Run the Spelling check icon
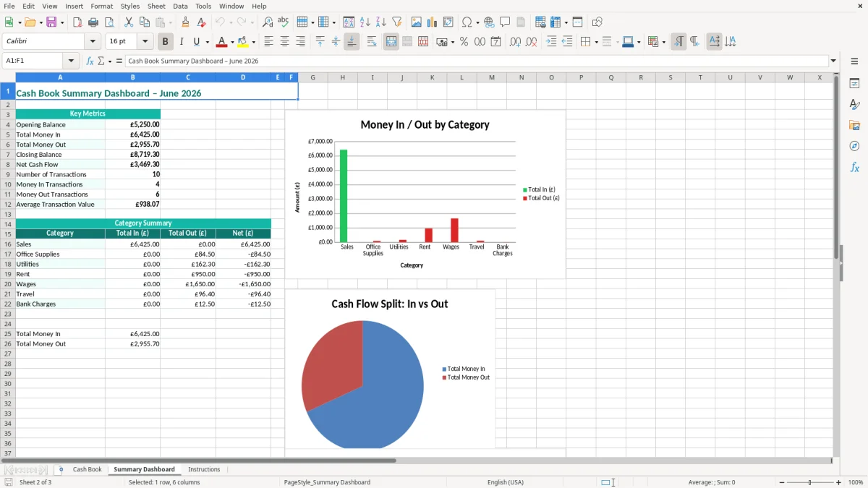 pos(284,22)
